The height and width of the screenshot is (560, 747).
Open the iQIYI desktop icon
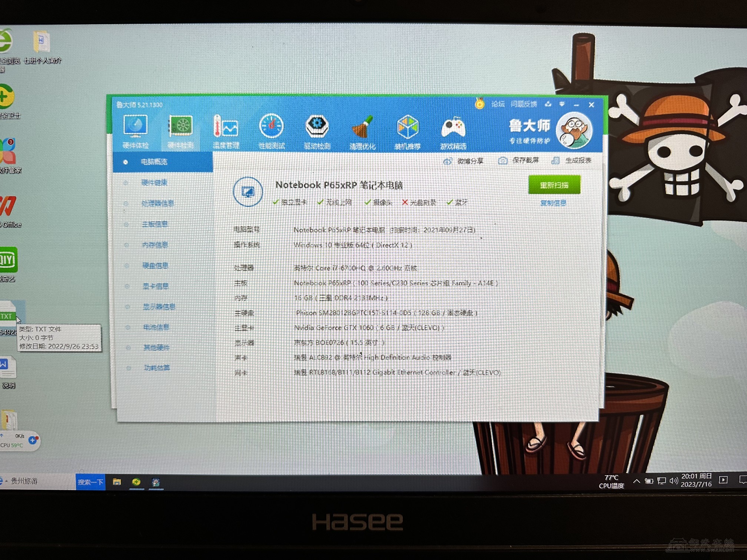pos(8,264)
